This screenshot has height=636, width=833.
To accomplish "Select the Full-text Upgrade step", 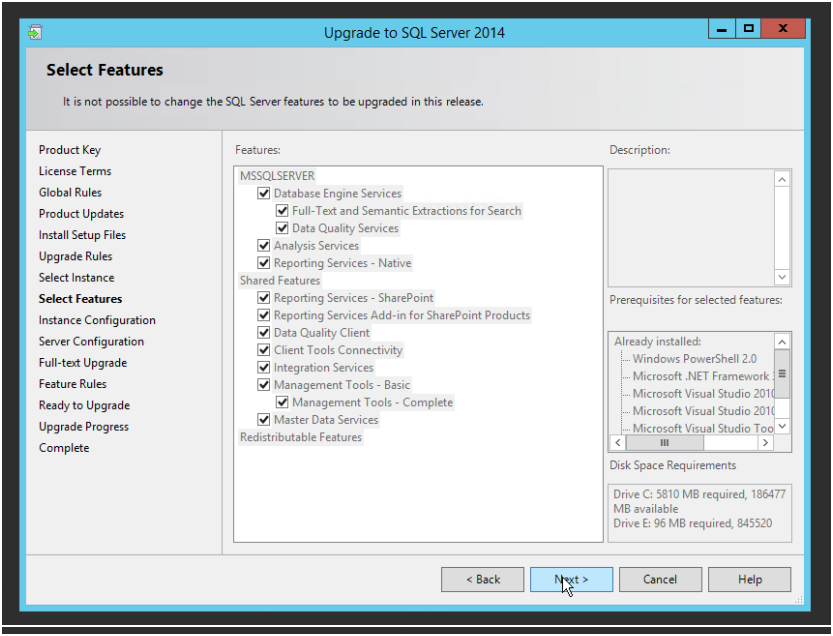I will [x=83, y=362].
